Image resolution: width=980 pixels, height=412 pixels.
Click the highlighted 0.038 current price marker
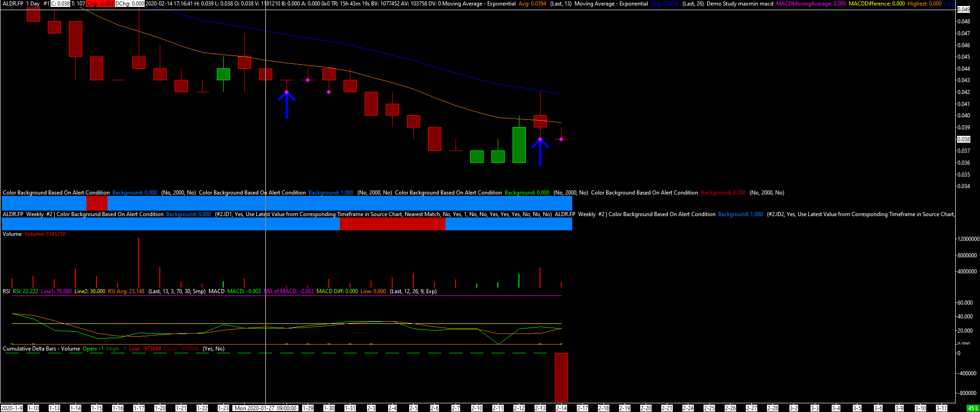click(x=963, y=139)
